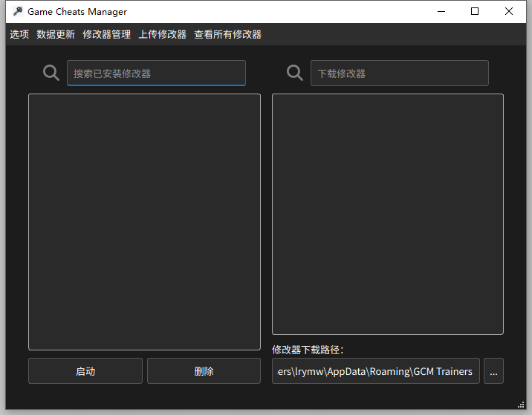Click into the 下载修改器 input field

(399, 73)
